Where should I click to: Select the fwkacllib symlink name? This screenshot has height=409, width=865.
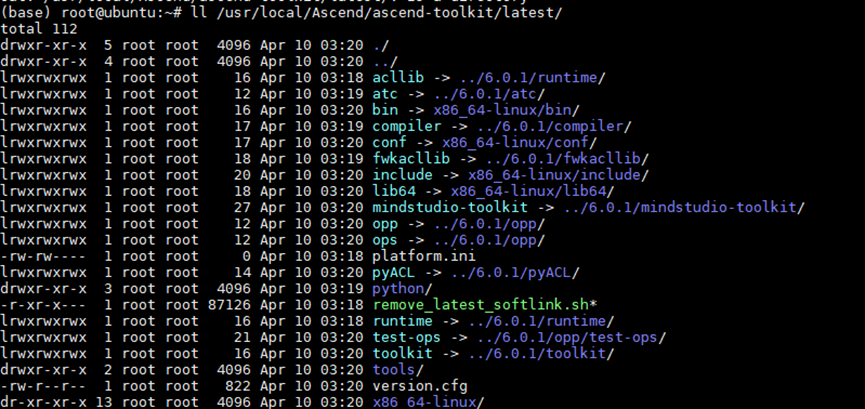412,159
